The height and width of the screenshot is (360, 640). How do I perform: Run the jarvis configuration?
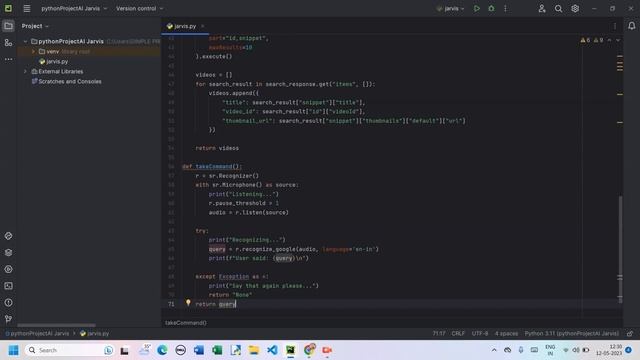tap(476, 8)
